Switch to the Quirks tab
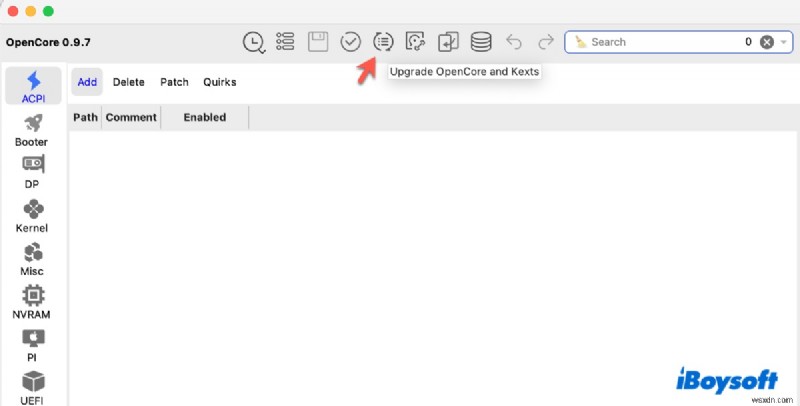 (x=220, y=82)
